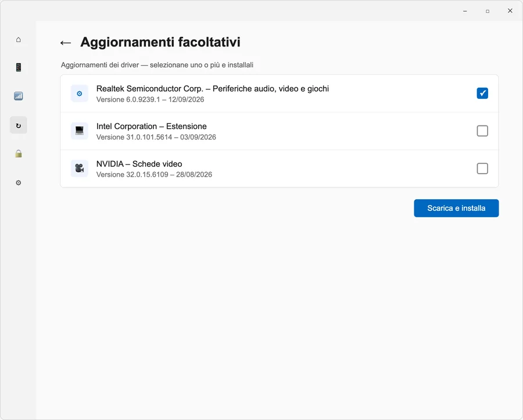Screen dimensions: 523x420
Task: Open the padlock privacy sidebar icon
Action: pyautogui.click(x=19, y=154)
